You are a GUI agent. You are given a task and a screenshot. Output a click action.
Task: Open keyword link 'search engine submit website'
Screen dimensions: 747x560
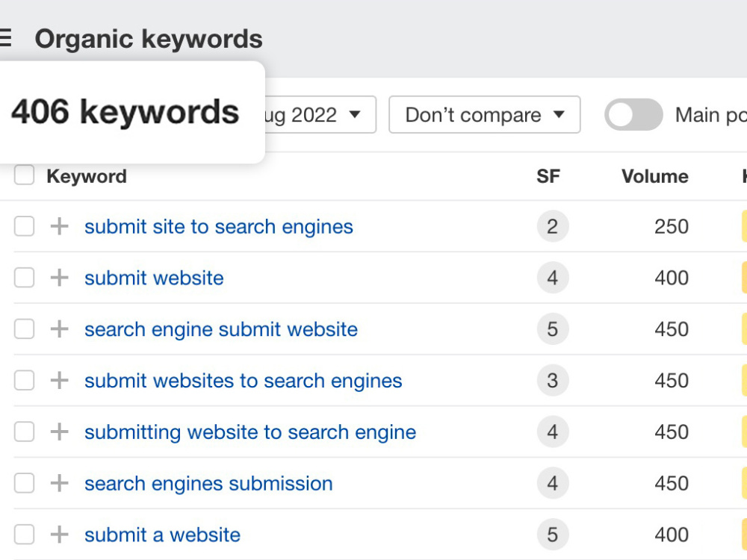click(221, 329)
